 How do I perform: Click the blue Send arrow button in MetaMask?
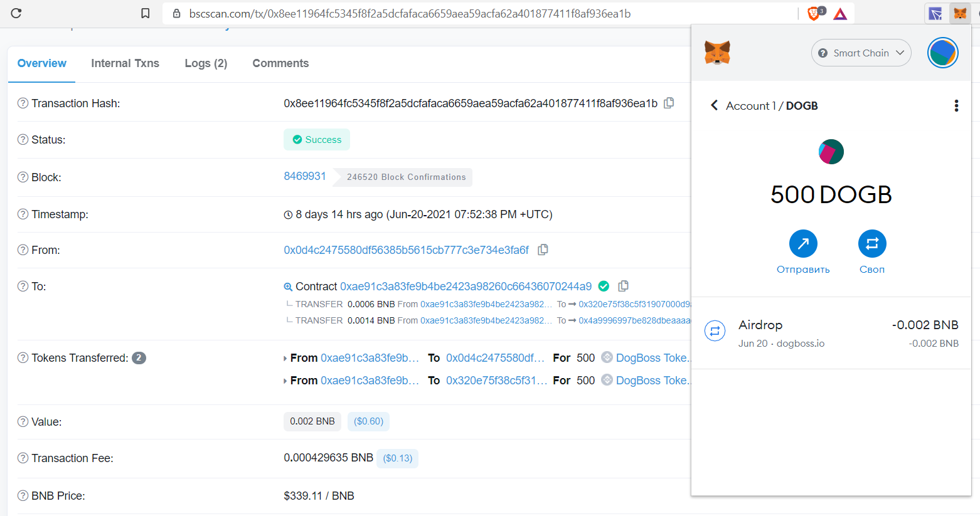pos(803,243)
